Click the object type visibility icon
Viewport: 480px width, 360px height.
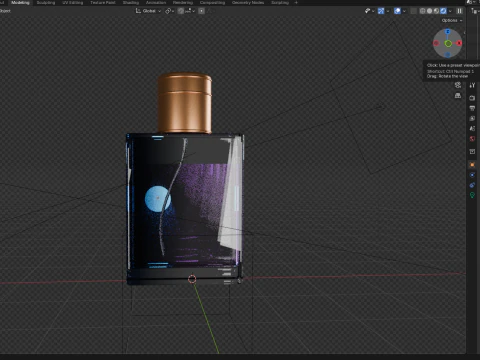tap(367, 11)
